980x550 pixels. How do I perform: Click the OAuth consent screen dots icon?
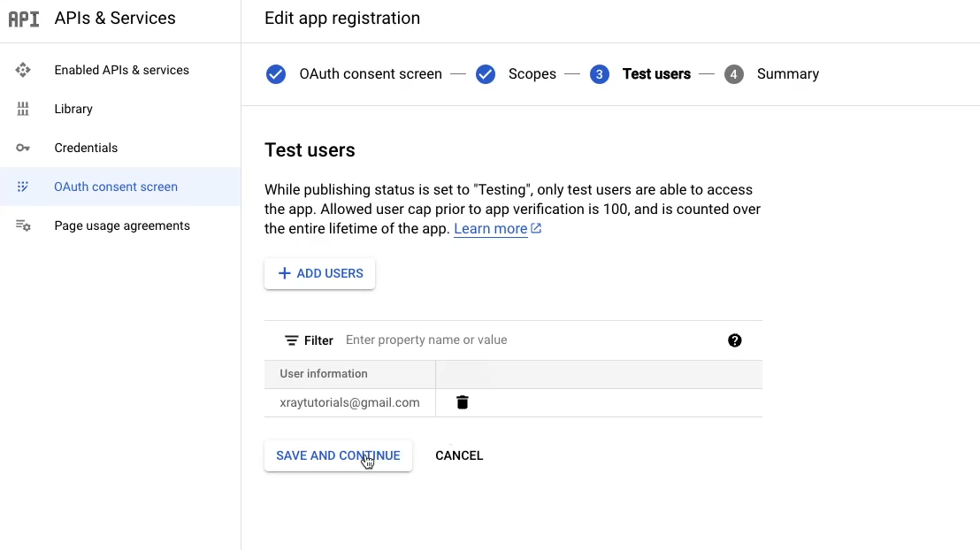point(22,187)
